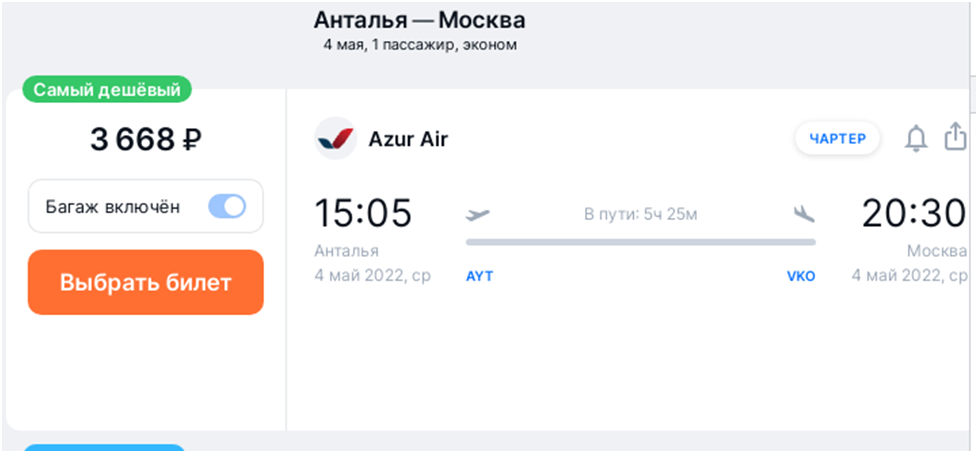The width and height of the screenshot is (978, 453).
Task: Click the Анталья — Москва route title
Action: point(419,21)
